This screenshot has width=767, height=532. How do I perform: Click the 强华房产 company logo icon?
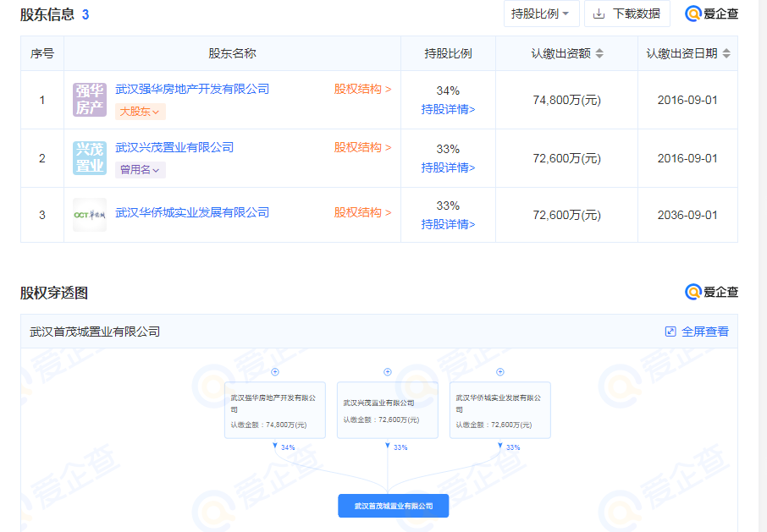[90, 100]
